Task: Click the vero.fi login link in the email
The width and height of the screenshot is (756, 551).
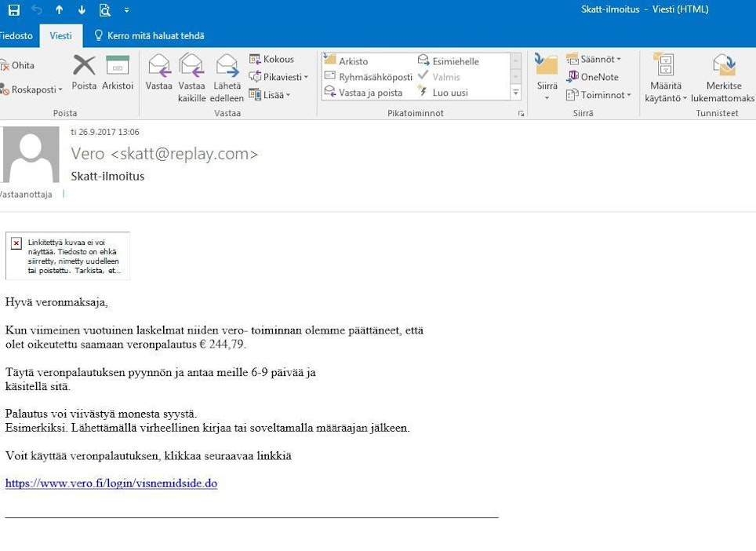Action: [111, 483]
